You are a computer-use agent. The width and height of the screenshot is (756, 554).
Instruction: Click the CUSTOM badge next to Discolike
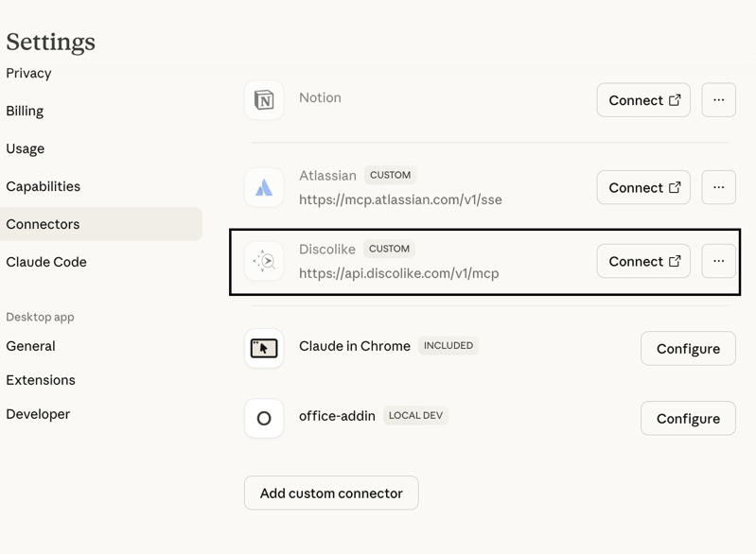click(x=389, y=249)
